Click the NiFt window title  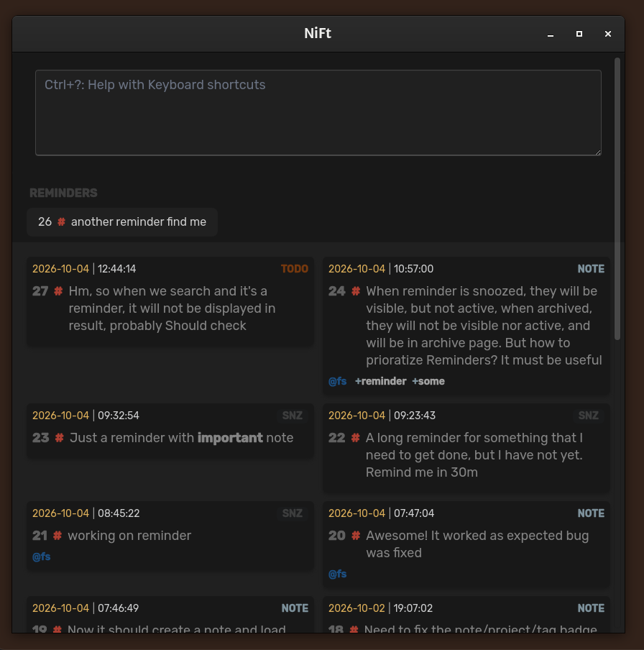pos(318,34)
